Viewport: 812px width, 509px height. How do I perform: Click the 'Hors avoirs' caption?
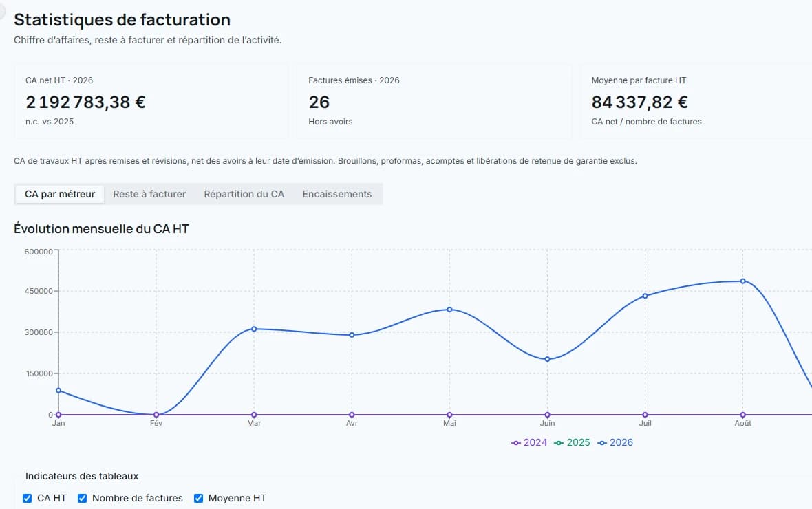point(330,122)
